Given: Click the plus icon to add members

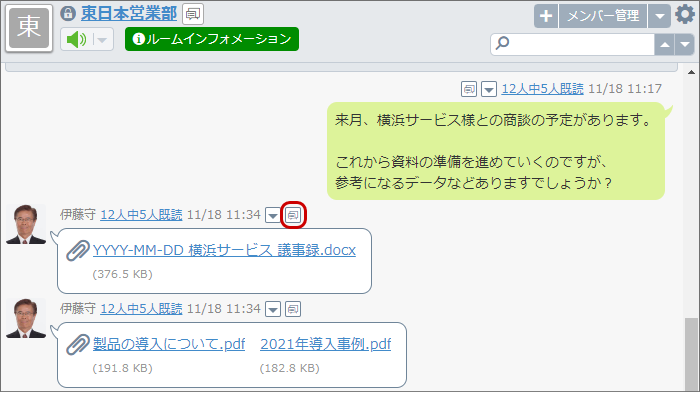Looking at the screenshot, I should [x=546, y=16].
